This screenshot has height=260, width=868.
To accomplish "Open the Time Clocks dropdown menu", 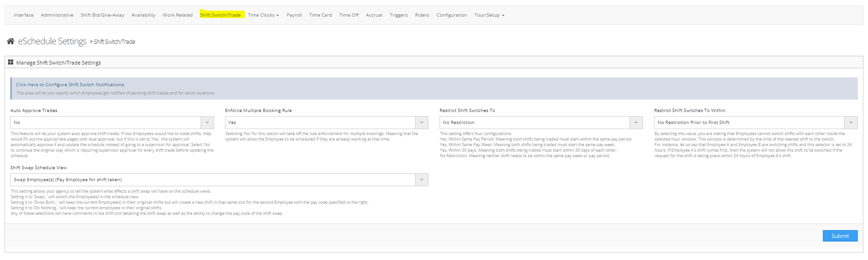I will 263,15.
